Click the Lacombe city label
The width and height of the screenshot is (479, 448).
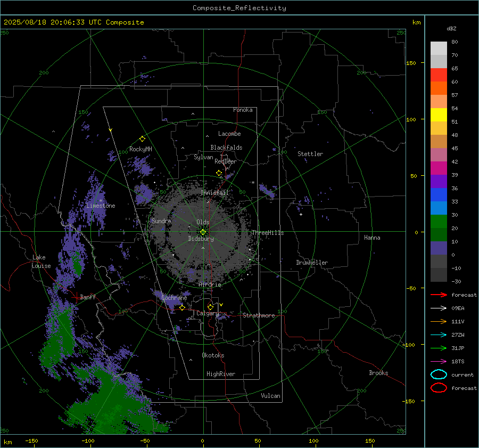229,134
